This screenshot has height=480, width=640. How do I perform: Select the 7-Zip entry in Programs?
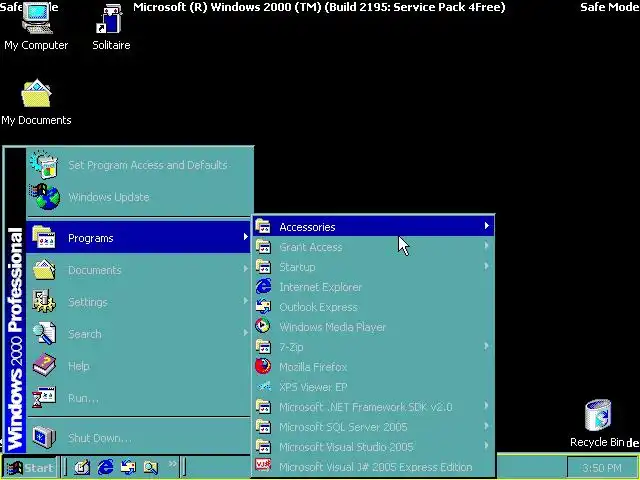tap(373, 347)
